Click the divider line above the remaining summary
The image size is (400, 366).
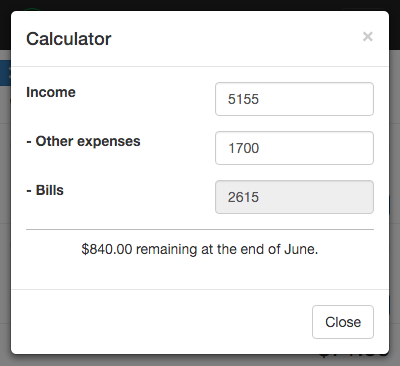(200, 229)
